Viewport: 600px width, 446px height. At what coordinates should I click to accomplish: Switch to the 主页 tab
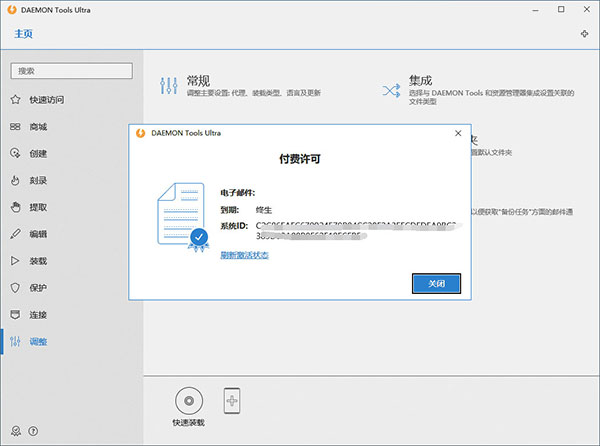[x=23, y=34]
